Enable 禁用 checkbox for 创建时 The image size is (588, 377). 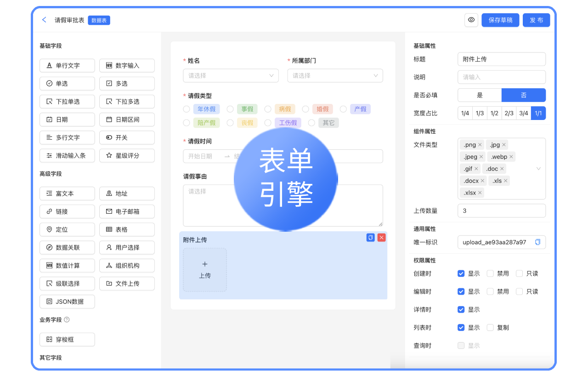tap(490, 274)
